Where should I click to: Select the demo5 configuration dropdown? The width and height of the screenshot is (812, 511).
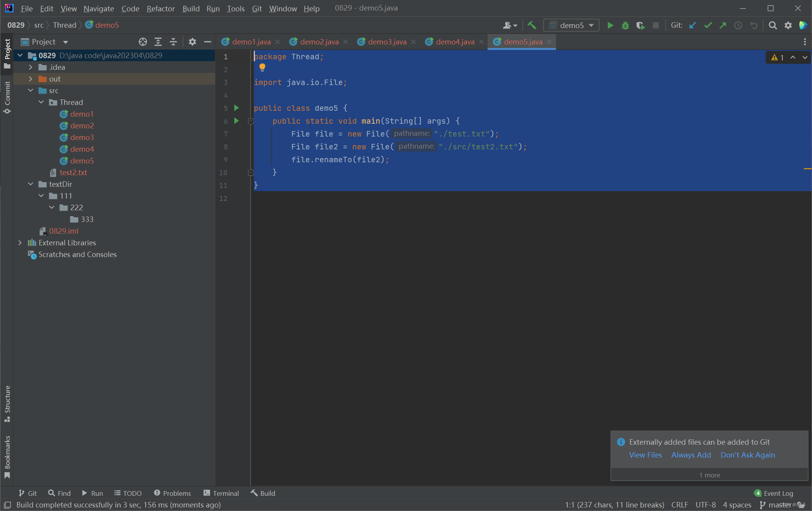[x=572, y=25]
